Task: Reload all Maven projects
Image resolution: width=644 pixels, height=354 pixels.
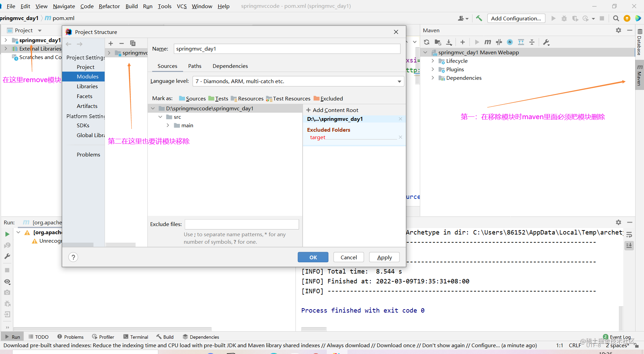Action: pos(427,42)
